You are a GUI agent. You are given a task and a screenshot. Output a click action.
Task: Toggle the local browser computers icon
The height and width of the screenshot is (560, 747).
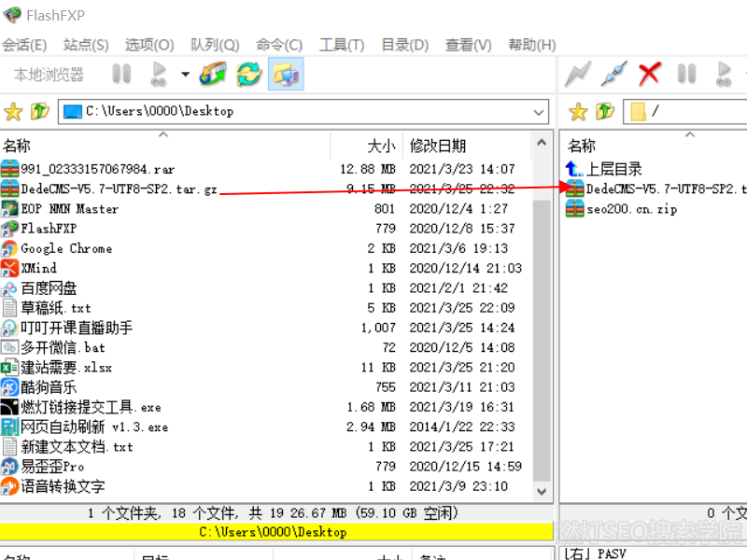tap(286, 75)
